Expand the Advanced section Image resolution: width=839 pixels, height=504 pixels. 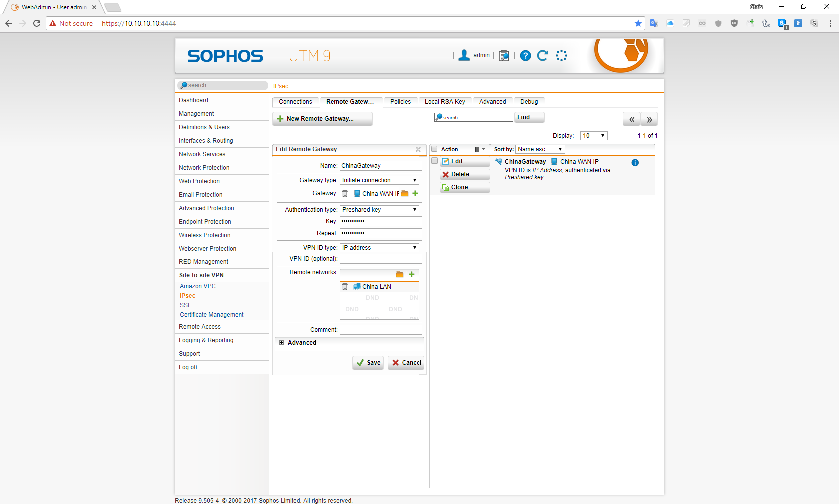click(282, 343)
